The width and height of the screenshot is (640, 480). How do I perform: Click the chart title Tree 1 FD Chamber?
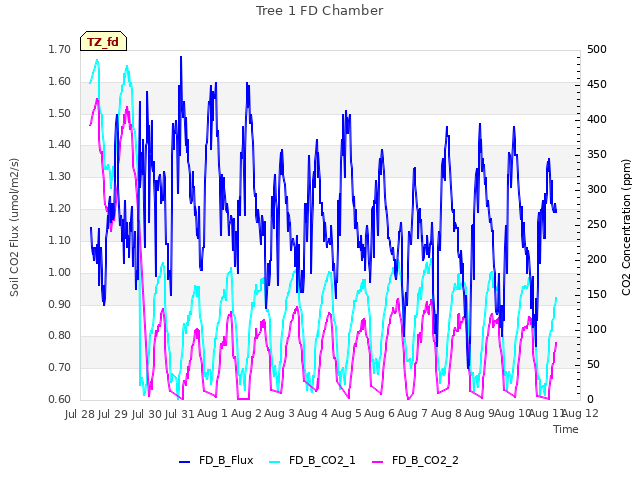coord(320,11)
